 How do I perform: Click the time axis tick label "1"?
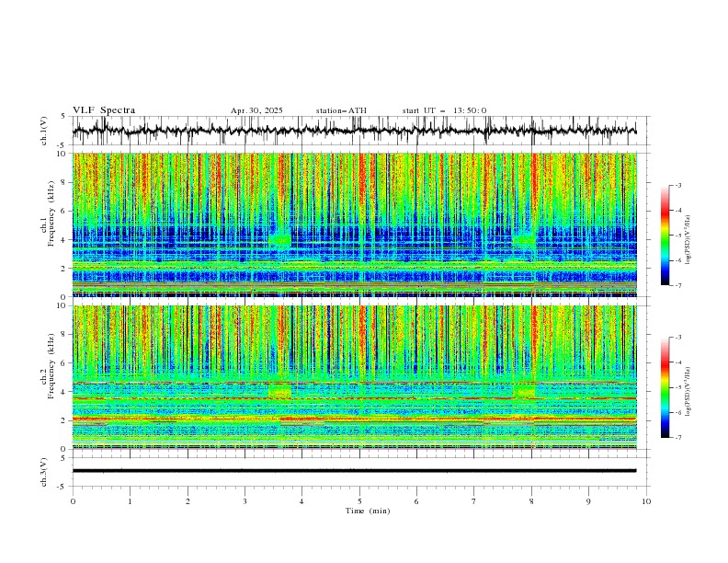130,501
